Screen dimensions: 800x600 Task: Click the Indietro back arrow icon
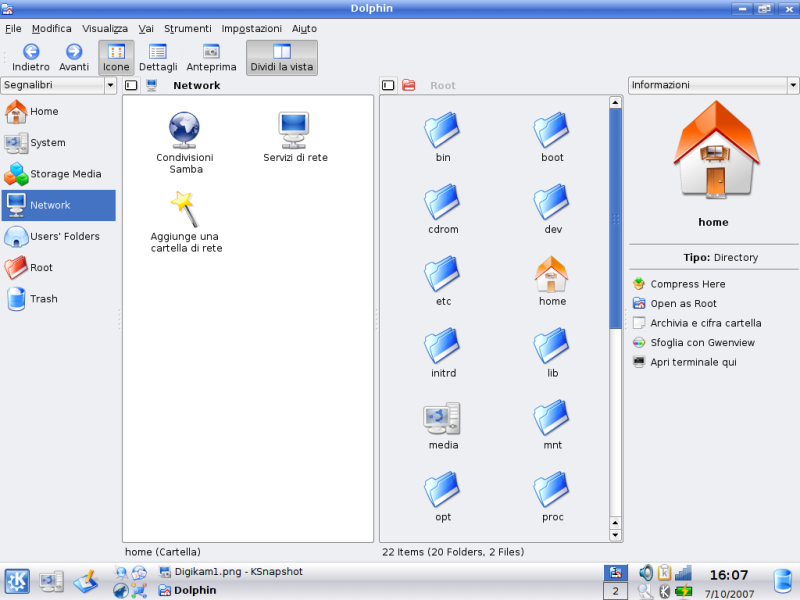pos(31,51)
